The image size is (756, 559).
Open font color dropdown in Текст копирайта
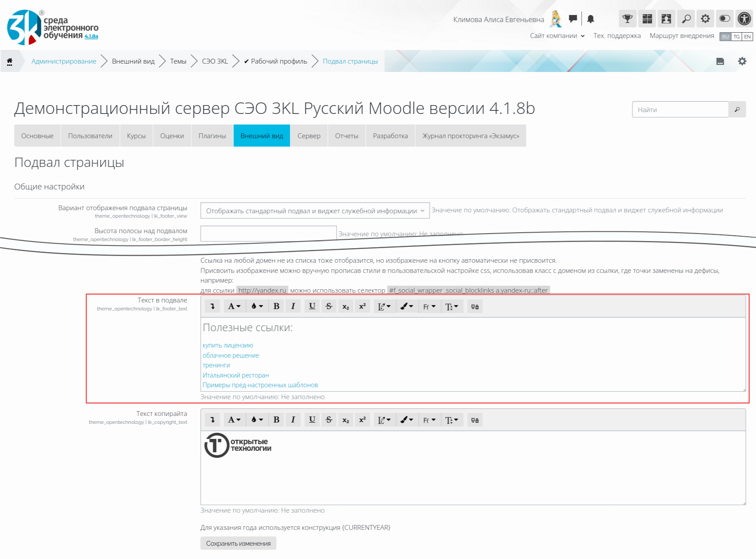257,419
